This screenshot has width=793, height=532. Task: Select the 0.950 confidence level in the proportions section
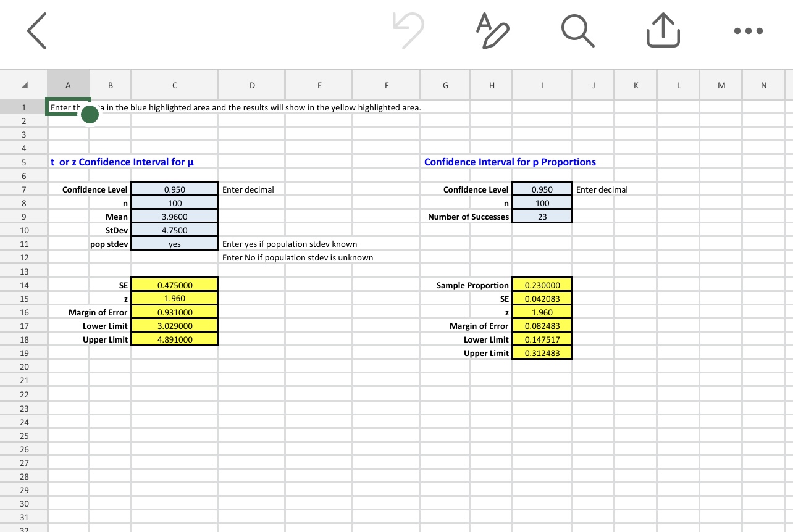(542, 189)
